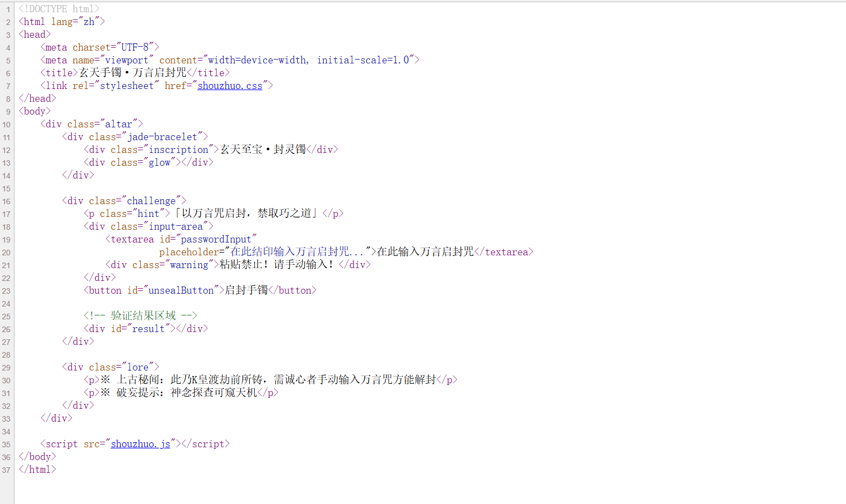This screenshot has width=846, height=504.
Task: Click the div class="jade-bracelet" line
Action: 135,137
